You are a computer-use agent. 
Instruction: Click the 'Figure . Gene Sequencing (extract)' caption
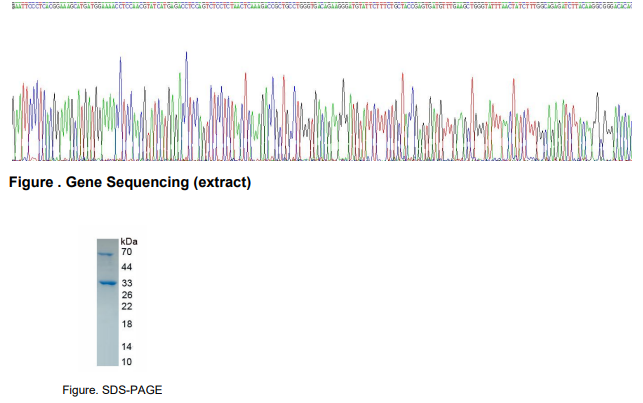pos(130,182)
